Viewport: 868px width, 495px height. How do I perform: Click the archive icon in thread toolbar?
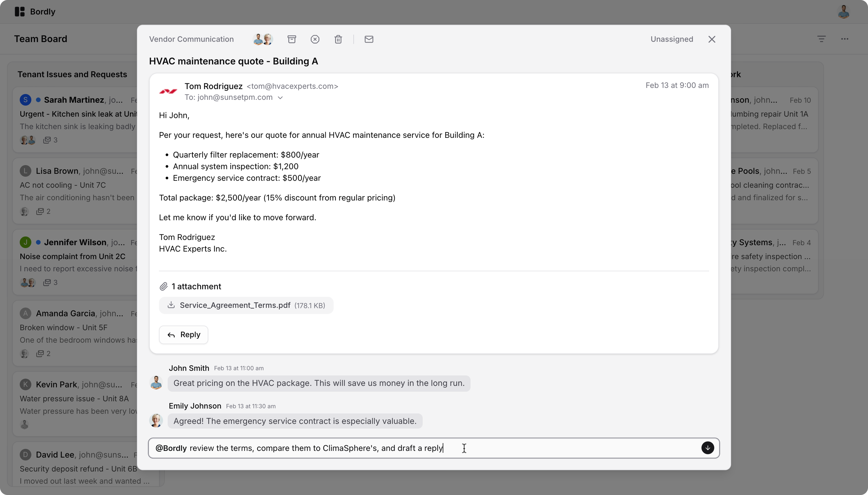pyautogui.click(x=292, y=39)
